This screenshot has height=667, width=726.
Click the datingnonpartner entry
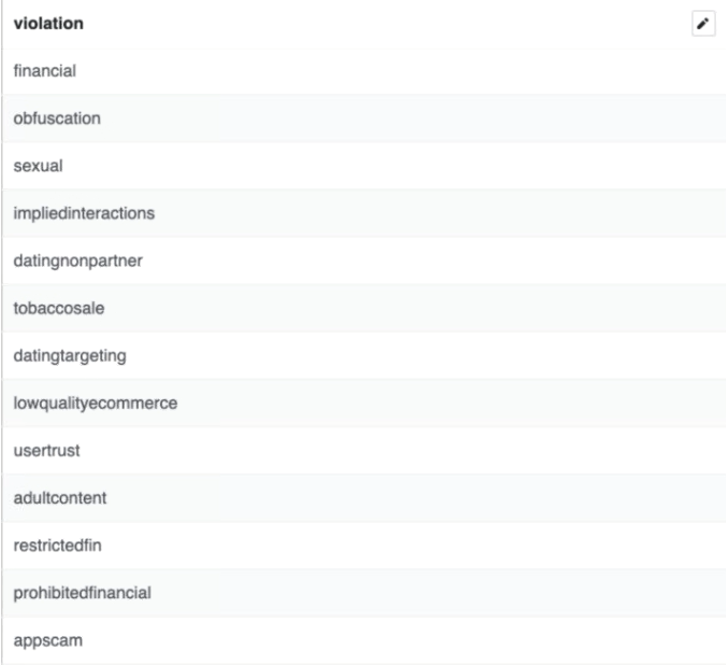click(x=364, y=261)
